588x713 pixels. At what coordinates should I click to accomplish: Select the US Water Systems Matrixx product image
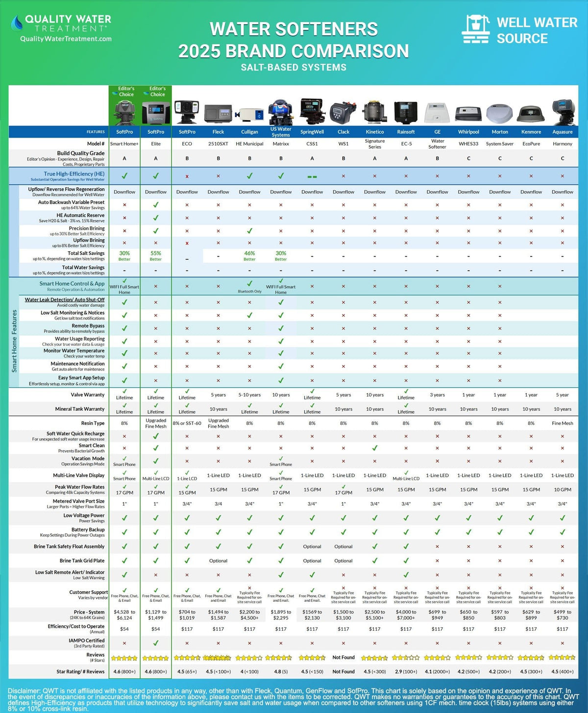pyautogui.click(x=281, y=111)
